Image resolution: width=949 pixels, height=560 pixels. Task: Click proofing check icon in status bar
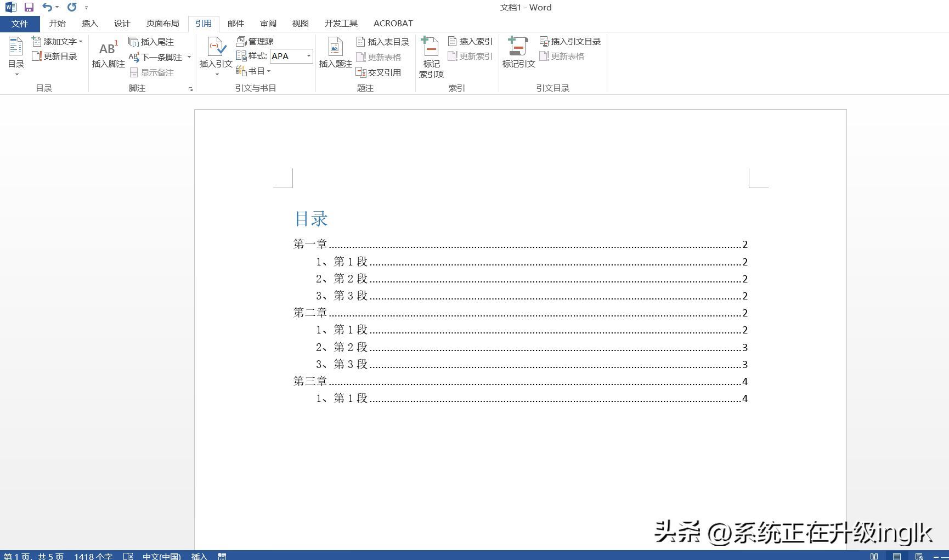[128, 556]
